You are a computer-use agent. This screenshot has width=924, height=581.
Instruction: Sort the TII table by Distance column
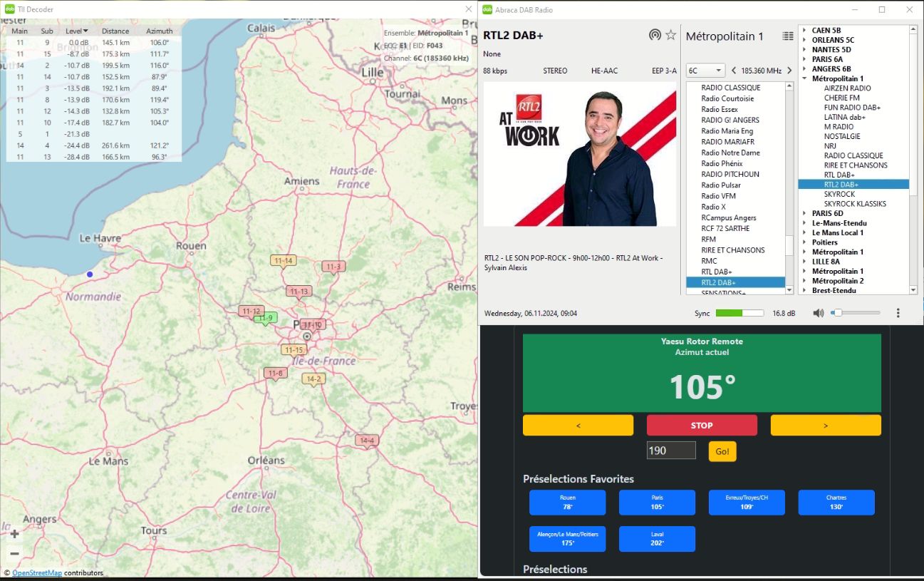[x=115, y=31]
